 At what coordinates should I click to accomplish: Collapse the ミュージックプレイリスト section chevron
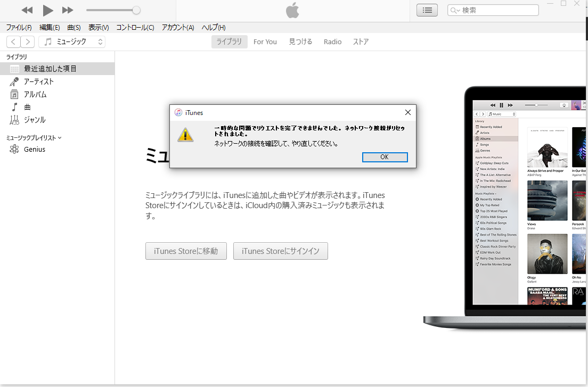pyautogui.click(x=60, y=138)
